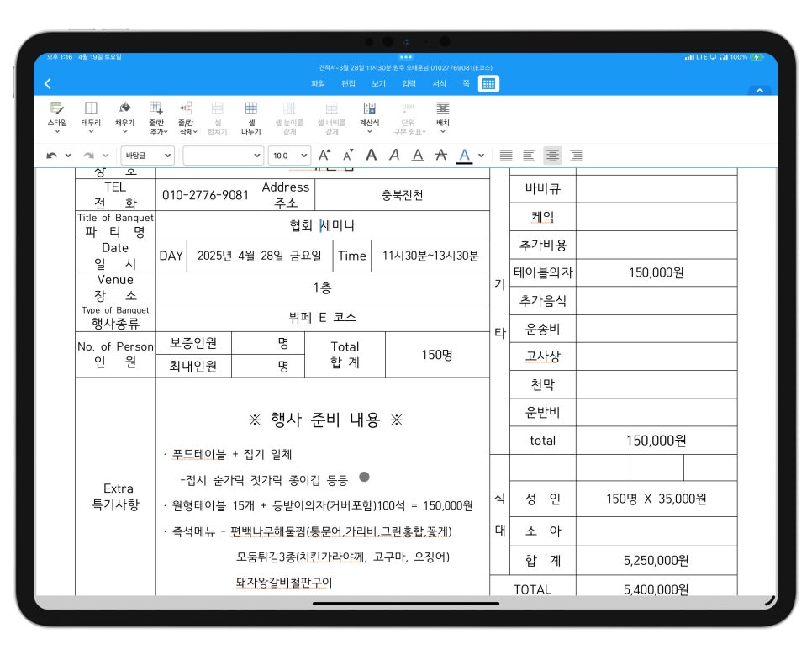
Task: Click the line 돼지왕갈비철판구이
Action: click(284, 583)
